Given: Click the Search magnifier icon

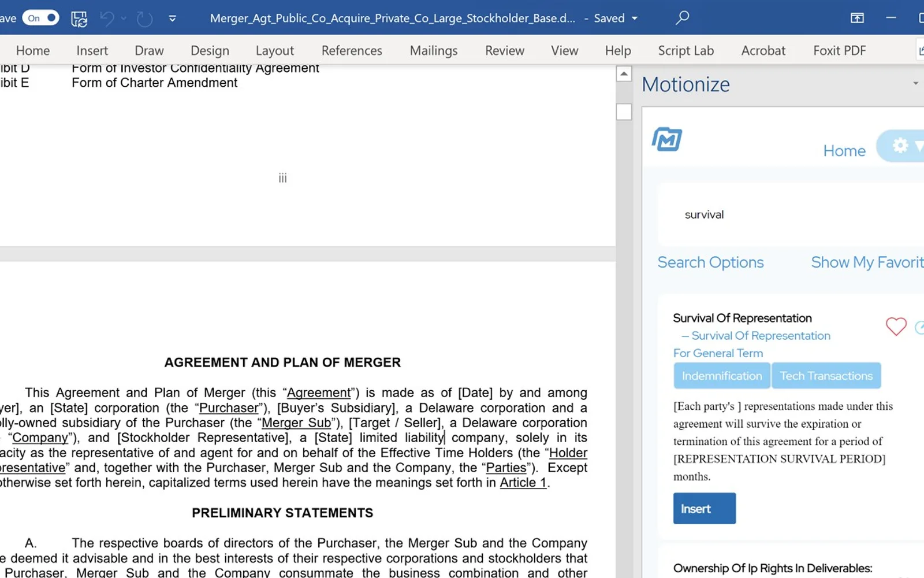Looking at the screenshot, I should [682, 18].
